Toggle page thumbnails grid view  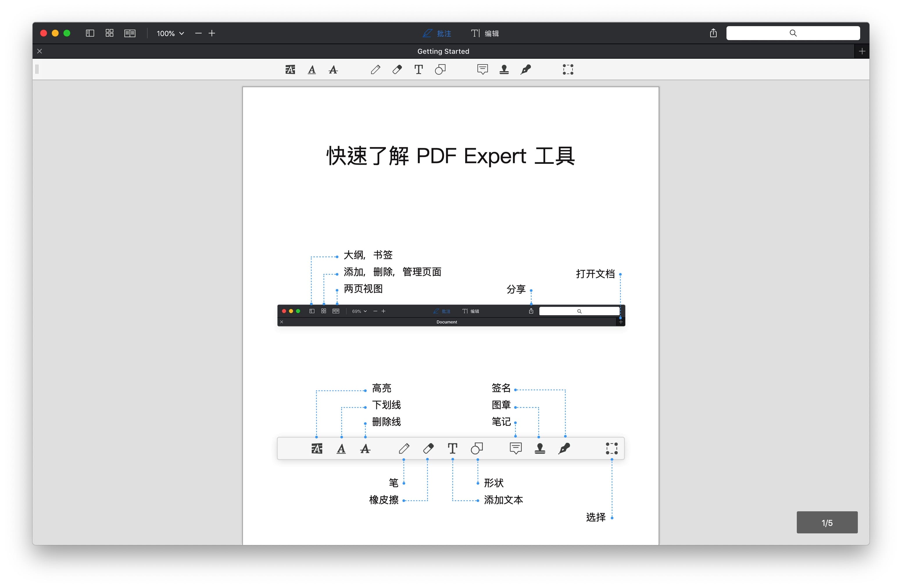[110, 33]
